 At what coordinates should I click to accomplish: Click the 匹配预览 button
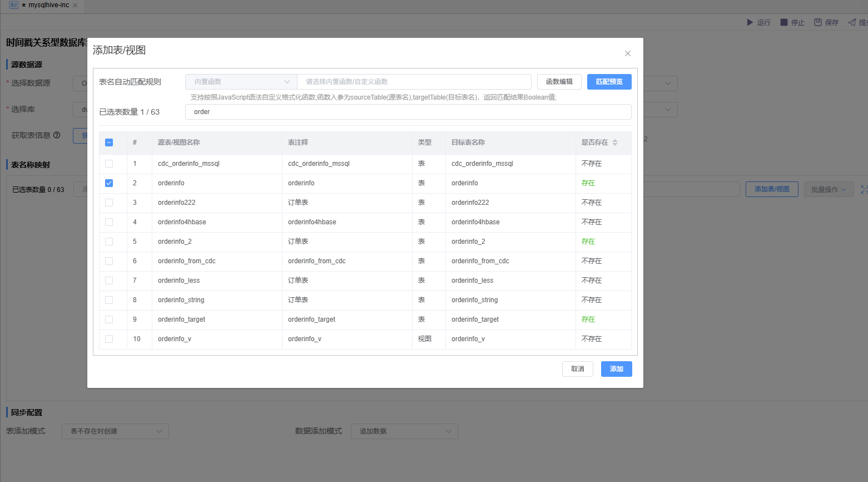(609, 82)
